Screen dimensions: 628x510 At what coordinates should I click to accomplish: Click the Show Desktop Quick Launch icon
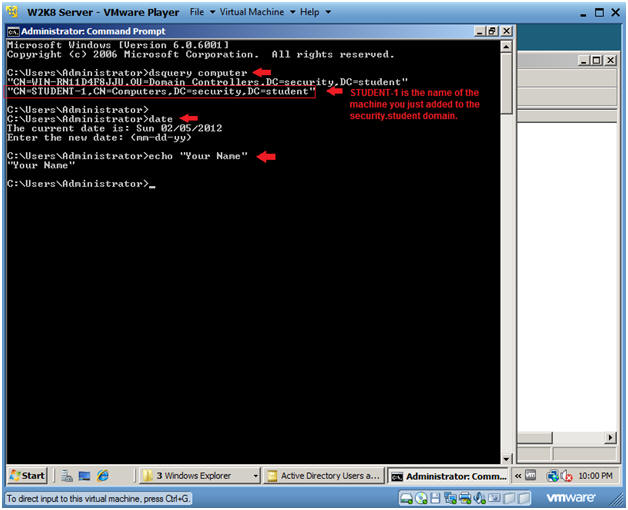pos(84,476)
